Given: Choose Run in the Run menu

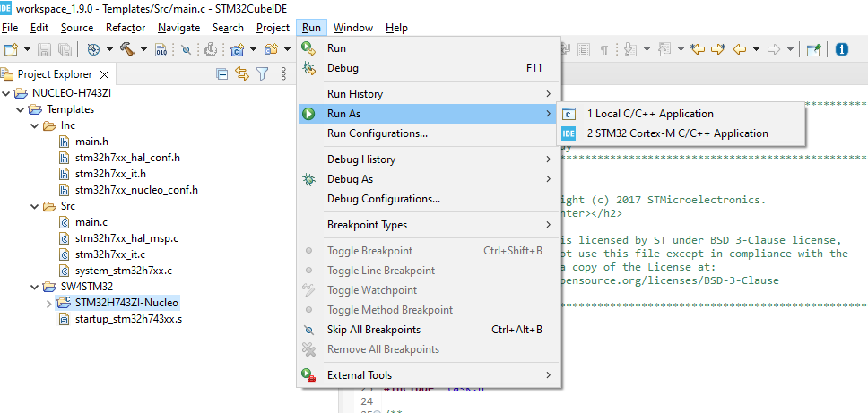Looking at the screenshot, I should click(429, 48).
